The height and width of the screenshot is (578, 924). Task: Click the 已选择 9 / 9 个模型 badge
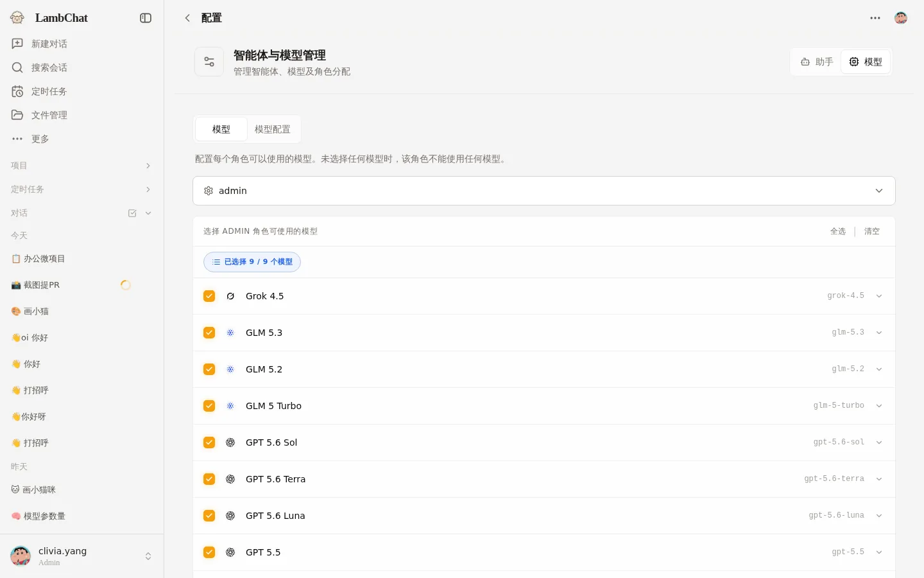(252, 262)
